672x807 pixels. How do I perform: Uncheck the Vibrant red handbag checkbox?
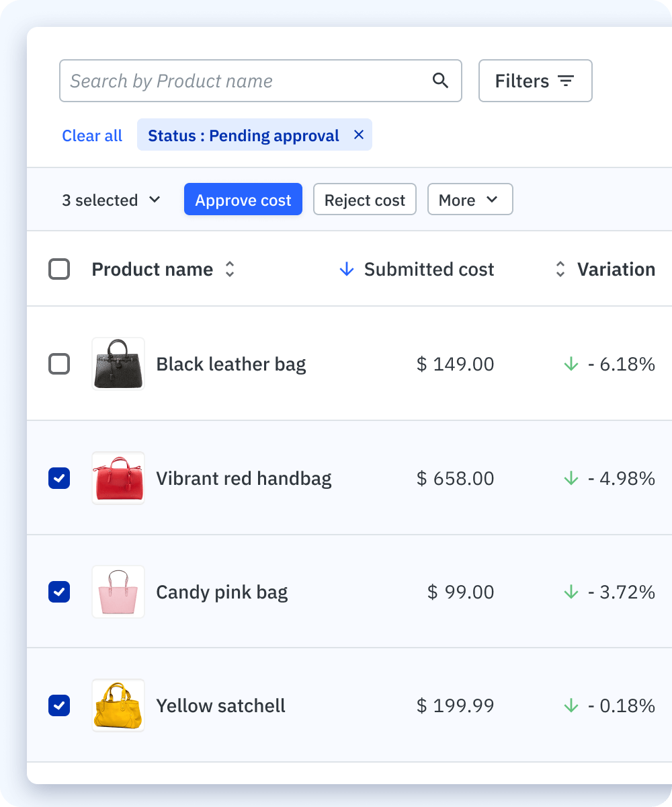pyautogui.click(x=59, y=478)
